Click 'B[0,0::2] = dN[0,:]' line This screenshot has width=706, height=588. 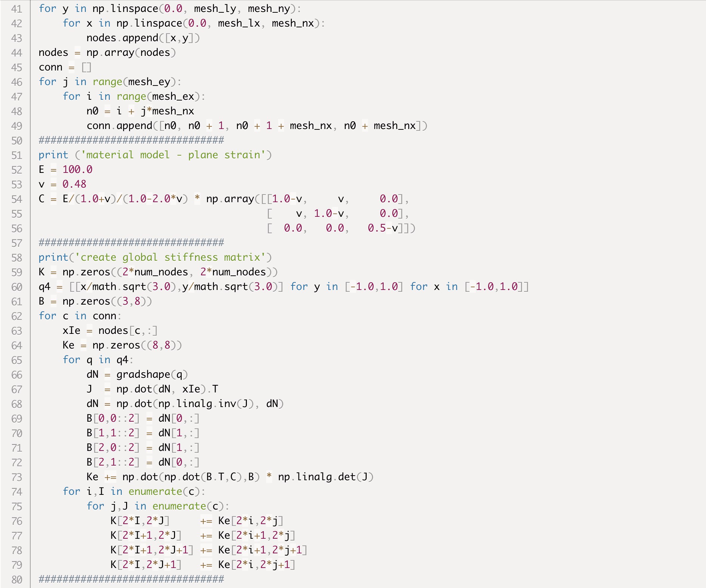(143, 418)
